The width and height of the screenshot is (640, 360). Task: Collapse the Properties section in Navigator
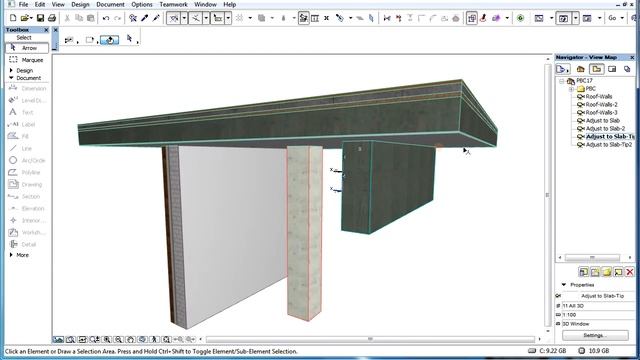564,284
